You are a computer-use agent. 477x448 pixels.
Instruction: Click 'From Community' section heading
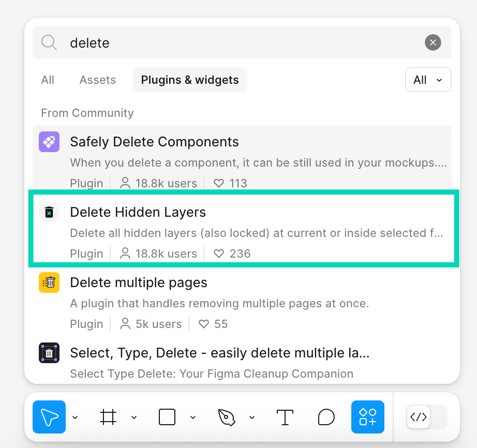(x=87, y=113)
